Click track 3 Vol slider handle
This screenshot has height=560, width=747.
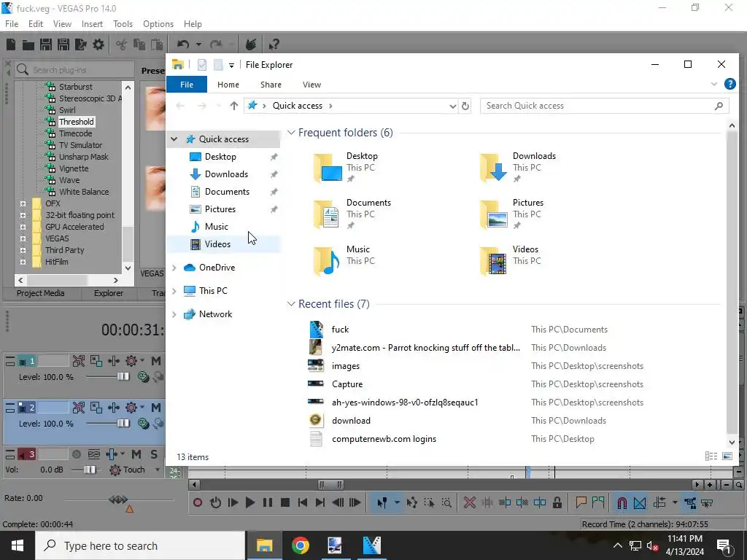[89, 470]
